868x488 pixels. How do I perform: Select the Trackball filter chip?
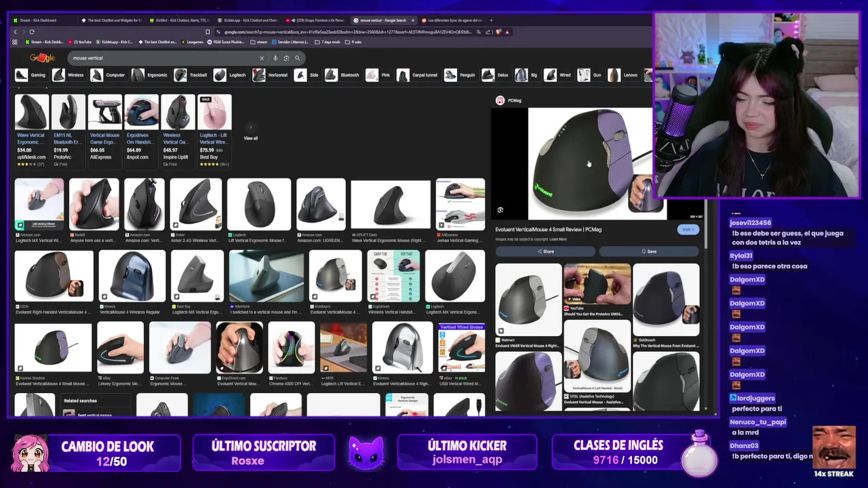pyautogui.click(x=191, y=75)
